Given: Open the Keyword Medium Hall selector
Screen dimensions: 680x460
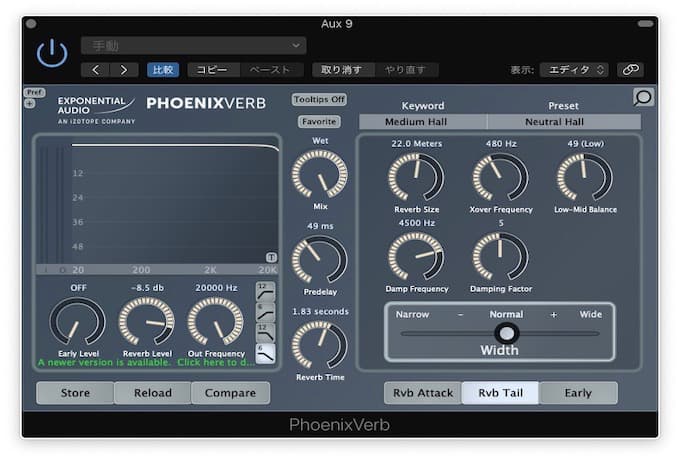Looking at the screenshot, I should pyautogui.click(x=423, y=122).
